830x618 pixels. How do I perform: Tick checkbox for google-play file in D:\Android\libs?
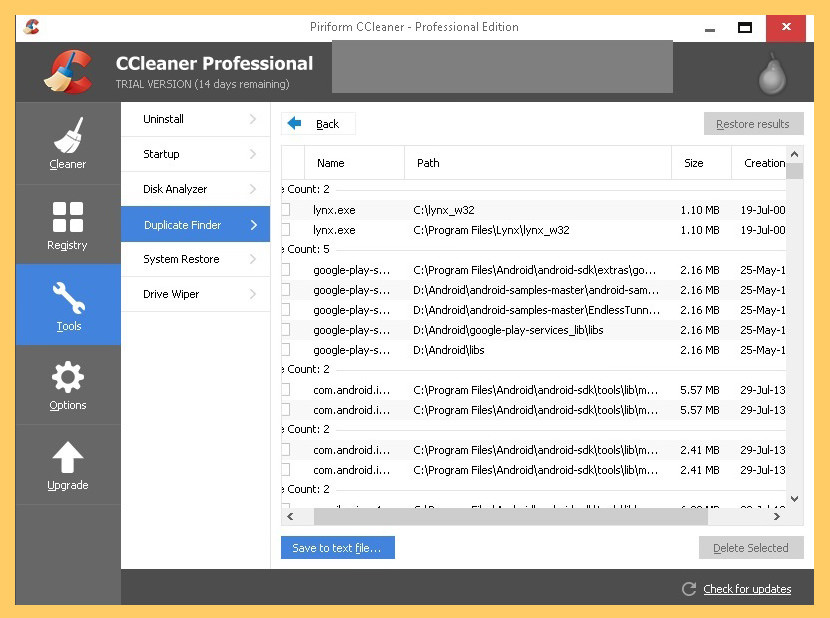(285, 350)
